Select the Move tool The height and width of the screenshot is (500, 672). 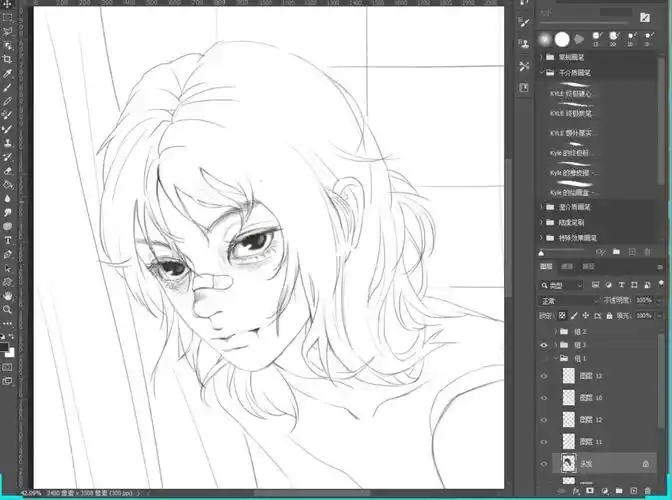7,6
